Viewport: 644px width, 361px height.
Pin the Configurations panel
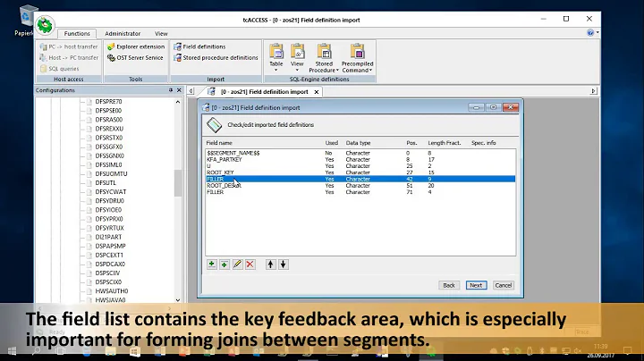point(171,90)
